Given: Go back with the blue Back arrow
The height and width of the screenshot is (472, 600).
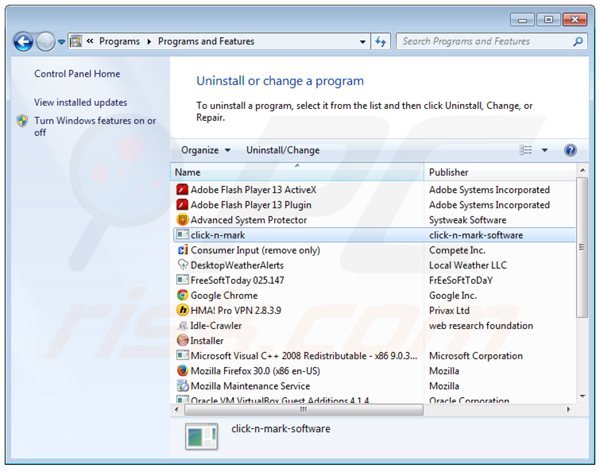Looking at the screenshot, I should pyautogui.click(x=23, y=41).
